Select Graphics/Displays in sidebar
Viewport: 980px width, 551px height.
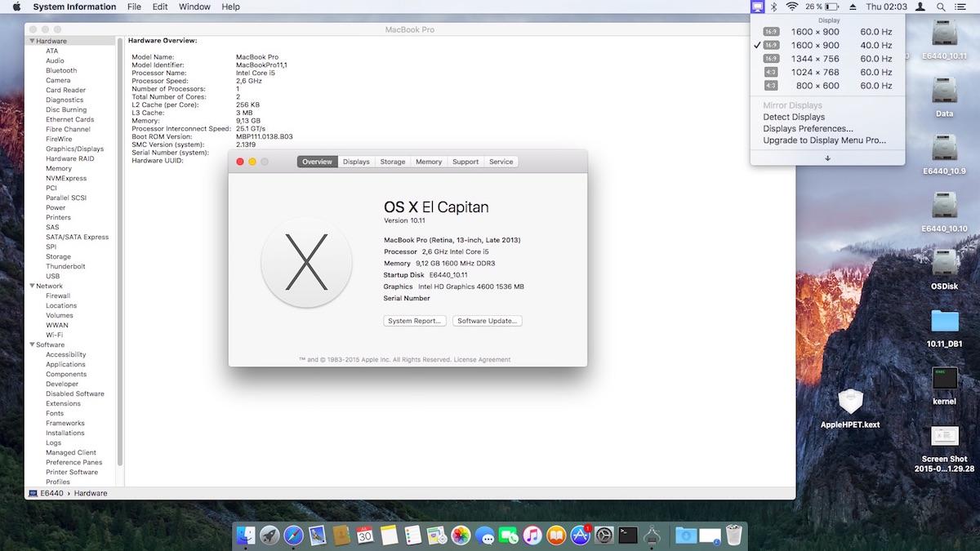pos(74,149)
